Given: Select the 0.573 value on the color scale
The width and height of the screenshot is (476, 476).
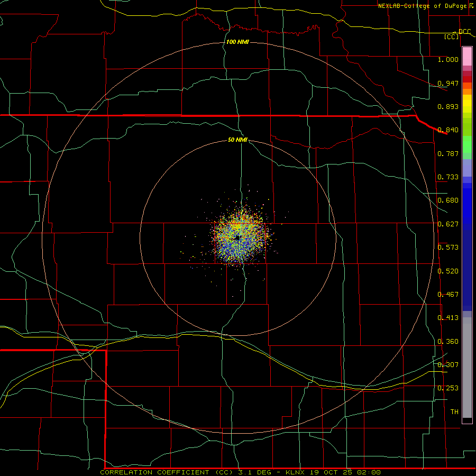Looking at the screenshot, I should click(448, 248).
